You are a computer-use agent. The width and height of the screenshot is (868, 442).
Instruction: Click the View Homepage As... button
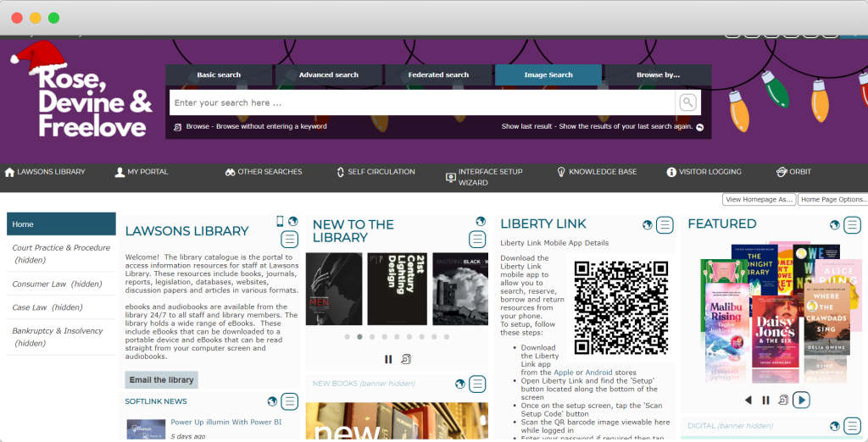759,199
